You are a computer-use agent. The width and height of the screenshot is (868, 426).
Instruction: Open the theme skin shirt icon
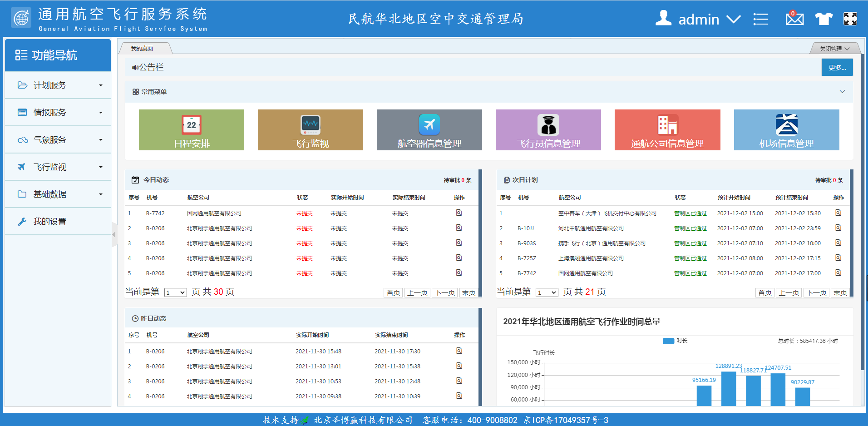(x=824, y=19)
